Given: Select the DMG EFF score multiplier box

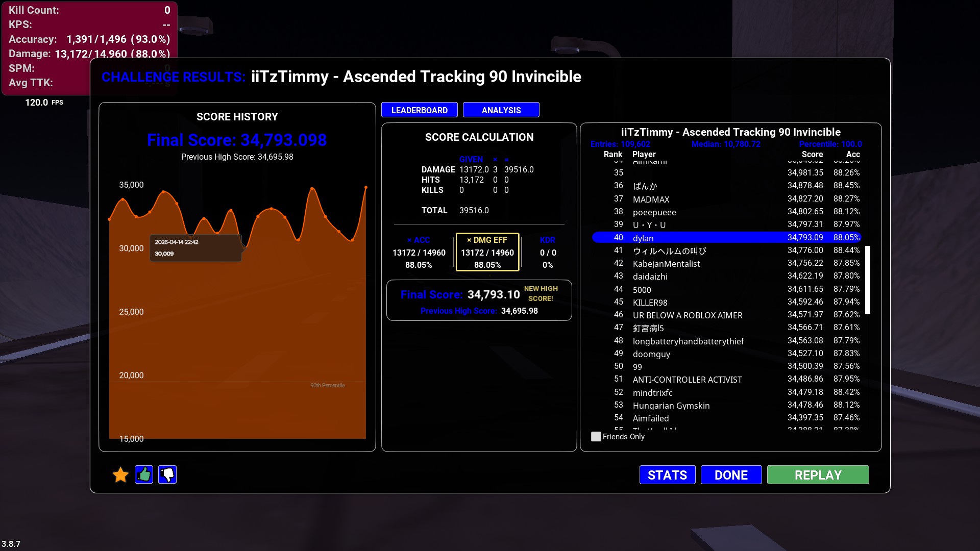Looking at the screenshot, I should click(x=487, y=252).
